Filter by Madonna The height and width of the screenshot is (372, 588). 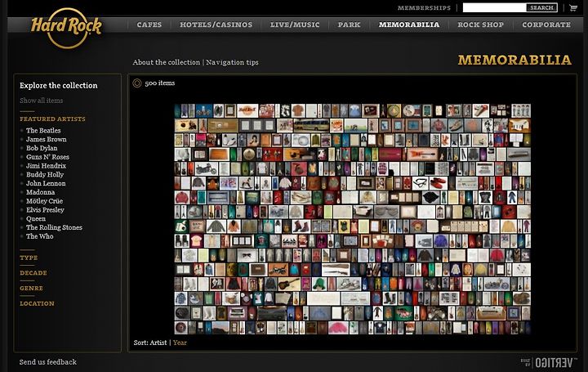pyautogui.click(x=40, y=192)
